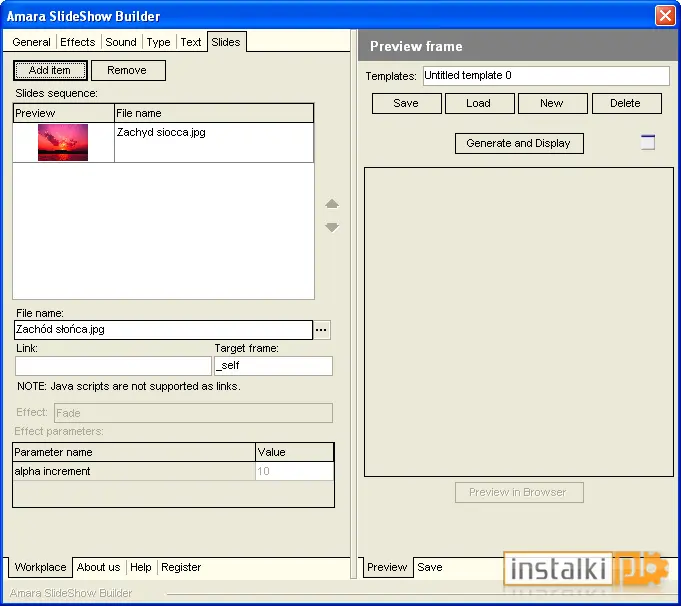The image size is (681, 606).
Task: Click the Parameter name column header
Action: pyautogui.click(x=134, y=452)
